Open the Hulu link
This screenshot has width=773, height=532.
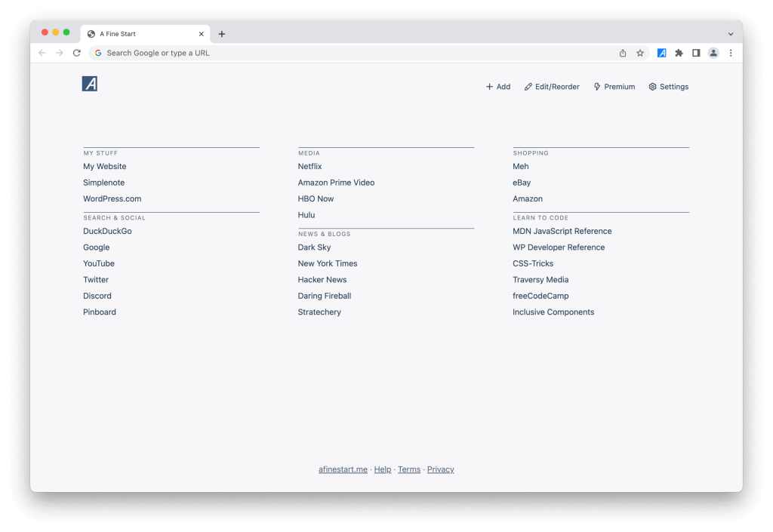[306, 215]
